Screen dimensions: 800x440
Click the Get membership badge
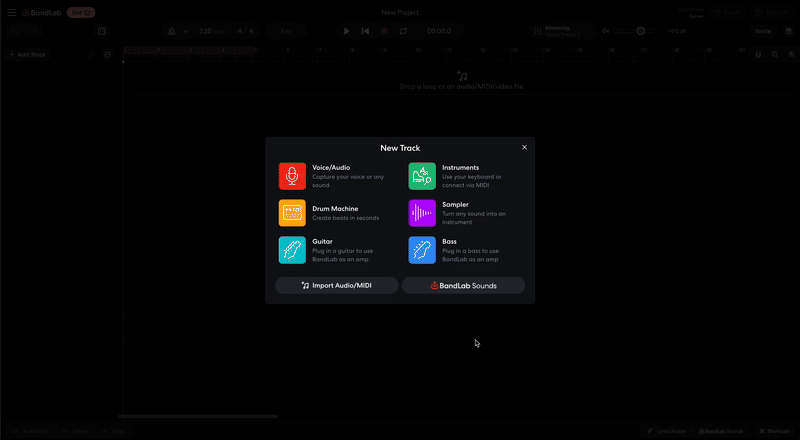(x=81, y=12)
